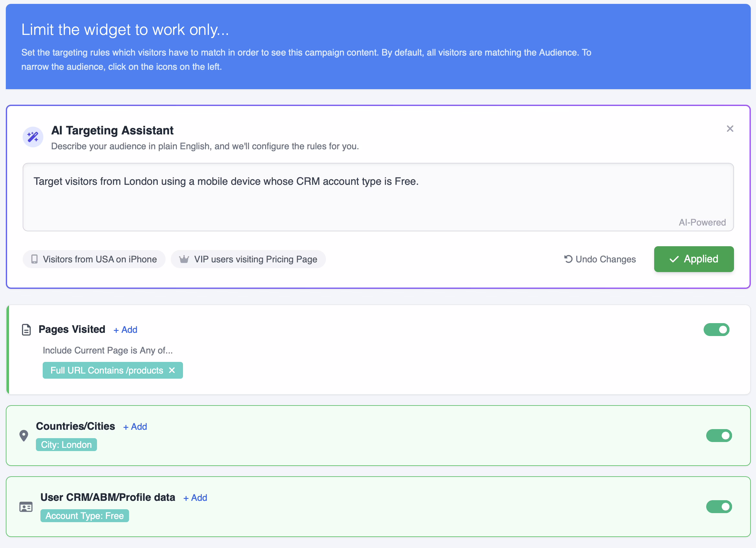Add a new Countries/Cities rule
This screenshot has height=548, width=756.
click(x=135, y=427)
